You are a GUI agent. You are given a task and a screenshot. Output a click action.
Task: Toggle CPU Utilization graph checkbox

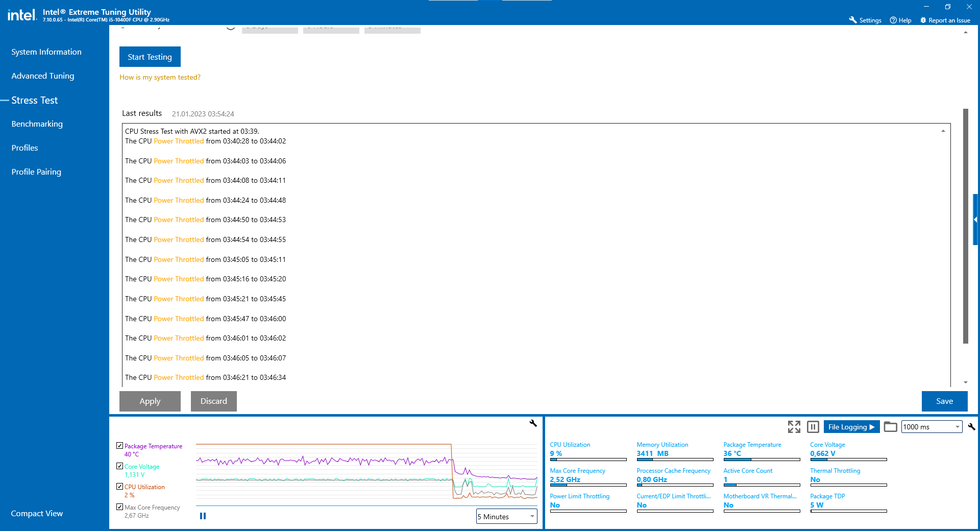[119, 486]
